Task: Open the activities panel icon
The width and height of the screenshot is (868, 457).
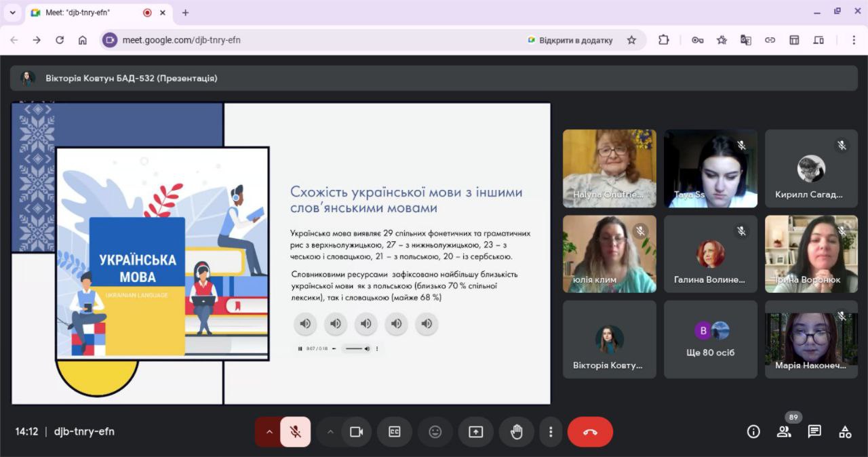Action: (x=845, y=432)
